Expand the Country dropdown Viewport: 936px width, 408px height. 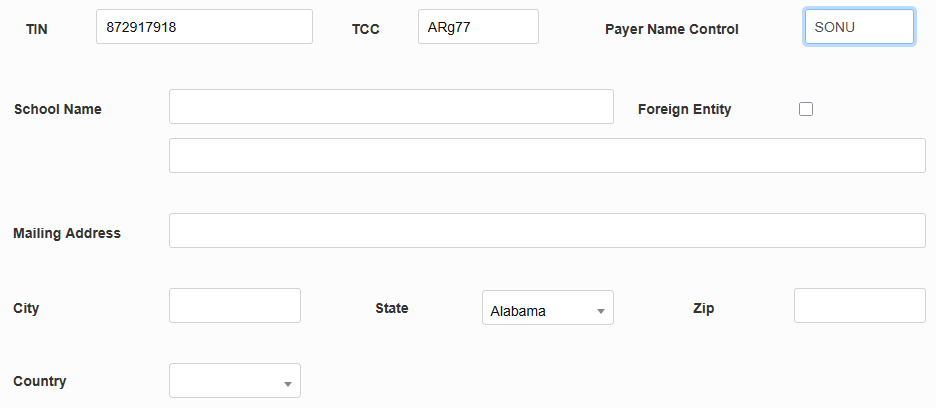click(235, 381)
